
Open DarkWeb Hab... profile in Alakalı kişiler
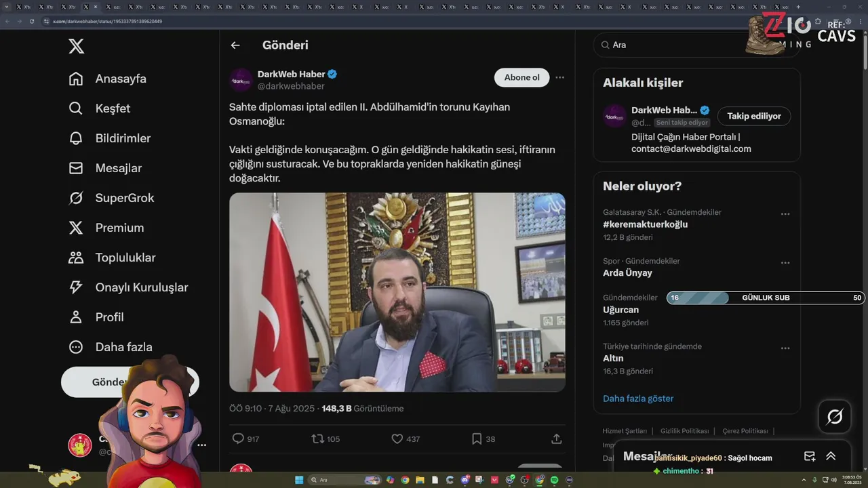(664, 110)
